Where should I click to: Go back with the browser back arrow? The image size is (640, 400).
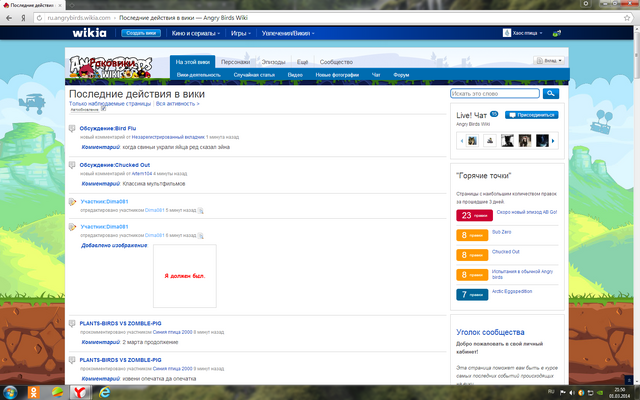click(9, 18)
